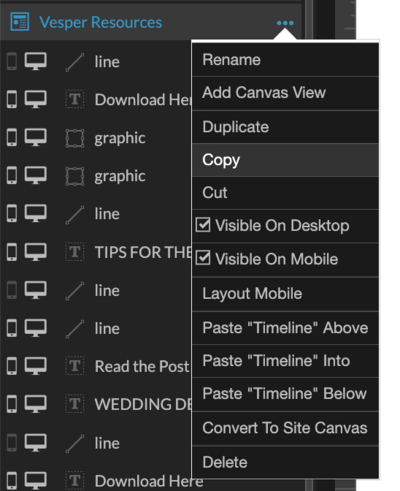Click text icon beside the WEDDING DE layer
Image resolution: width=400 pixels, height=491 pixels.
[75, 404]
